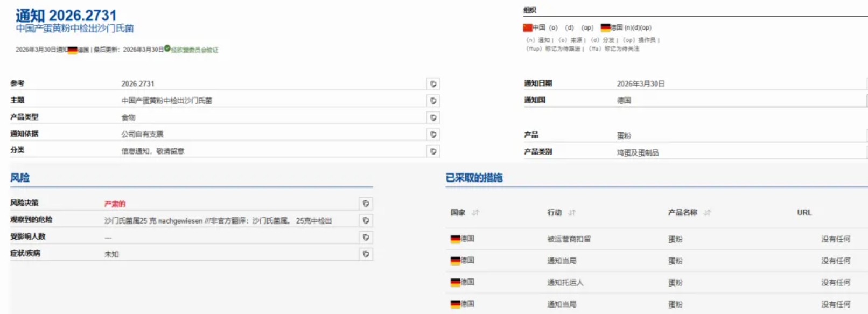
Task: Select the 风险 section heading
Action: pos(20,178)
